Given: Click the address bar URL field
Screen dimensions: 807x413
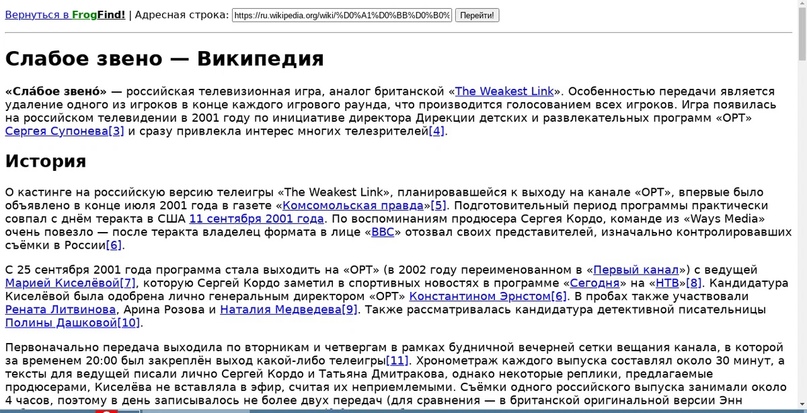Looking at the screenshot, I should 341,16.
